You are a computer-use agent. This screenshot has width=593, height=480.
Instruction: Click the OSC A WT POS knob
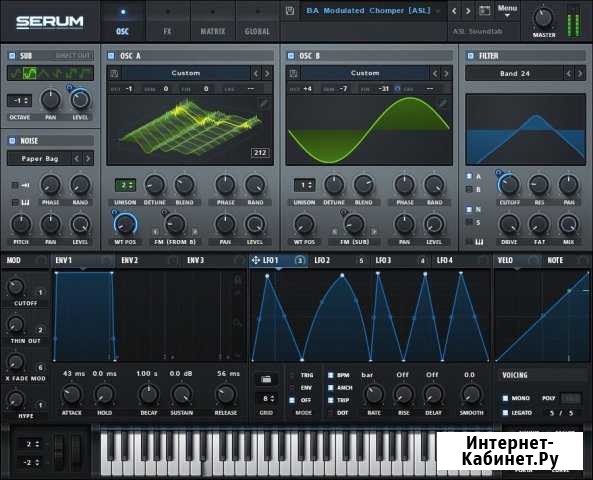(125, 224)
